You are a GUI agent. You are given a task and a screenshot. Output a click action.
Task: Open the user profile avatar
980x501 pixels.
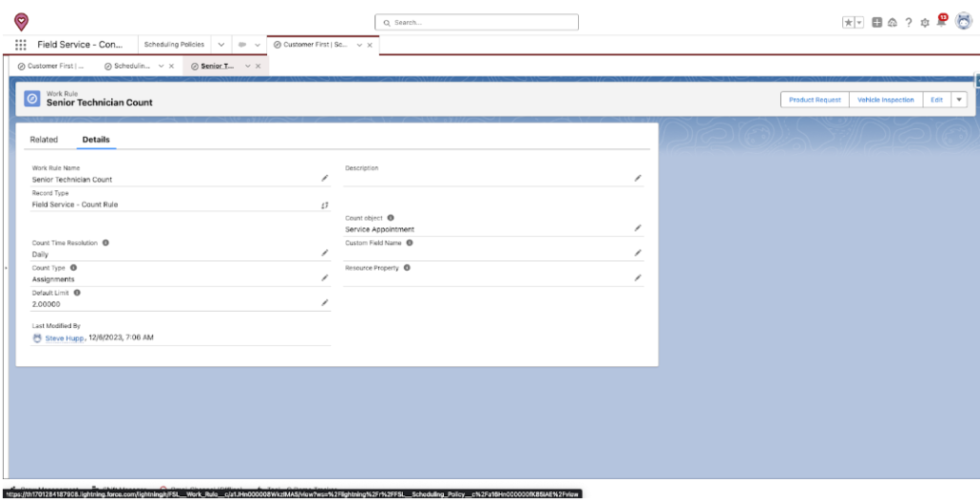(x=963, y=21)
